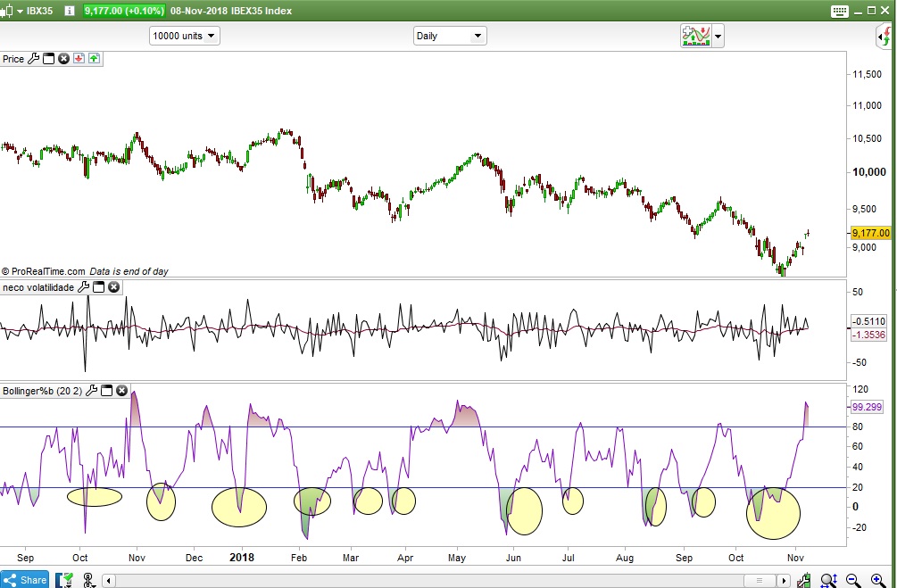Click the -1.3536 red value tag

[x=868, y=335]
